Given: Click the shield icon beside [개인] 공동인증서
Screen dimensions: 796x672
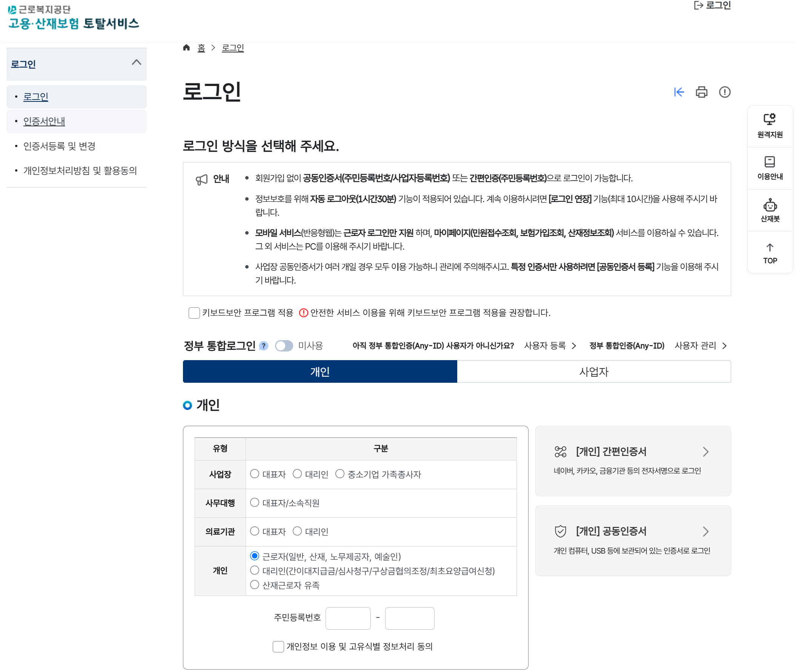Looking at the screenshot, I should [x=560, y=531].
